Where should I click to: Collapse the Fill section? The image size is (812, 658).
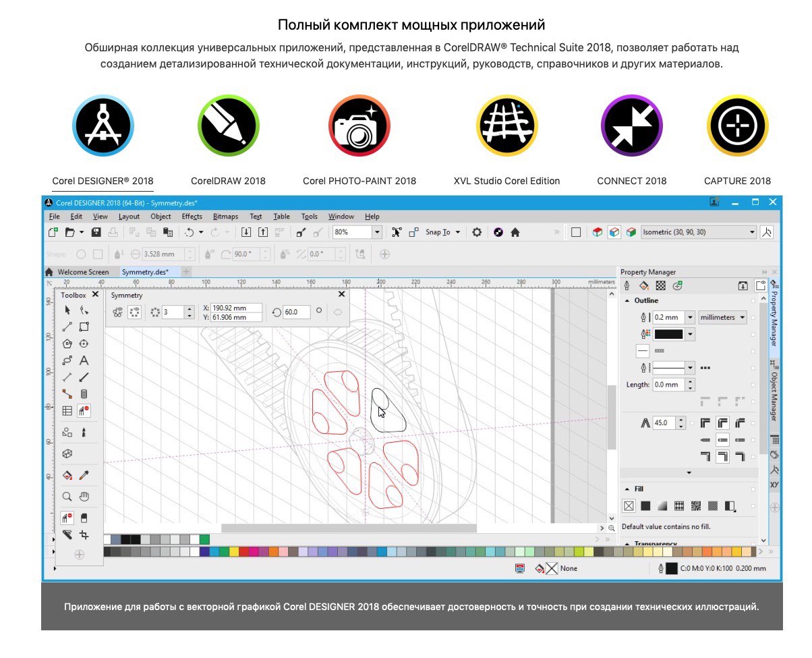click(x=627, y=489)
